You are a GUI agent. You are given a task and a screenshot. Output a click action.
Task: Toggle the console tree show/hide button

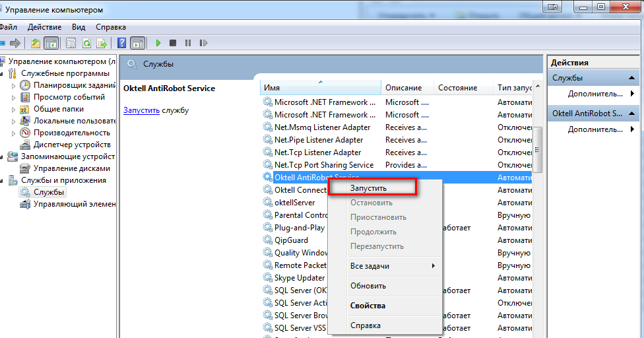pyautogui.click(x=51, y=43)
